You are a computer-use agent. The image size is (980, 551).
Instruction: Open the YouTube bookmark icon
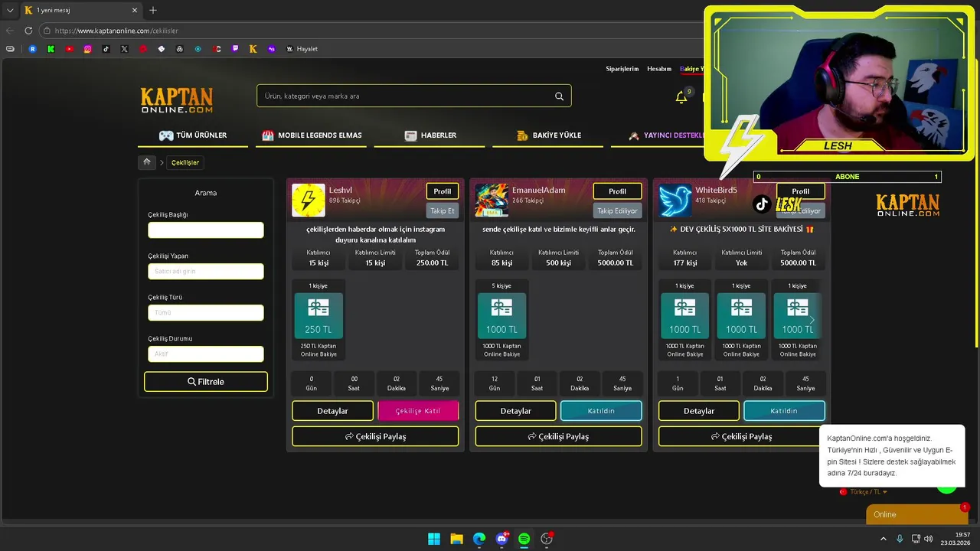[70, 49]
